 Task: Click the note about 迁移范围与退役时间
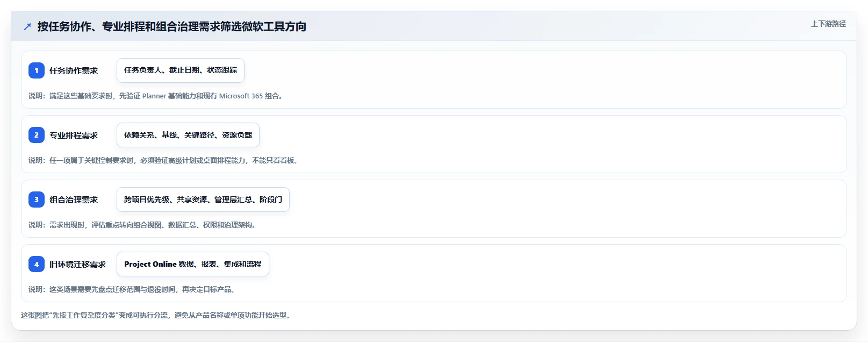pyautogui.click(x=133, y=289)
